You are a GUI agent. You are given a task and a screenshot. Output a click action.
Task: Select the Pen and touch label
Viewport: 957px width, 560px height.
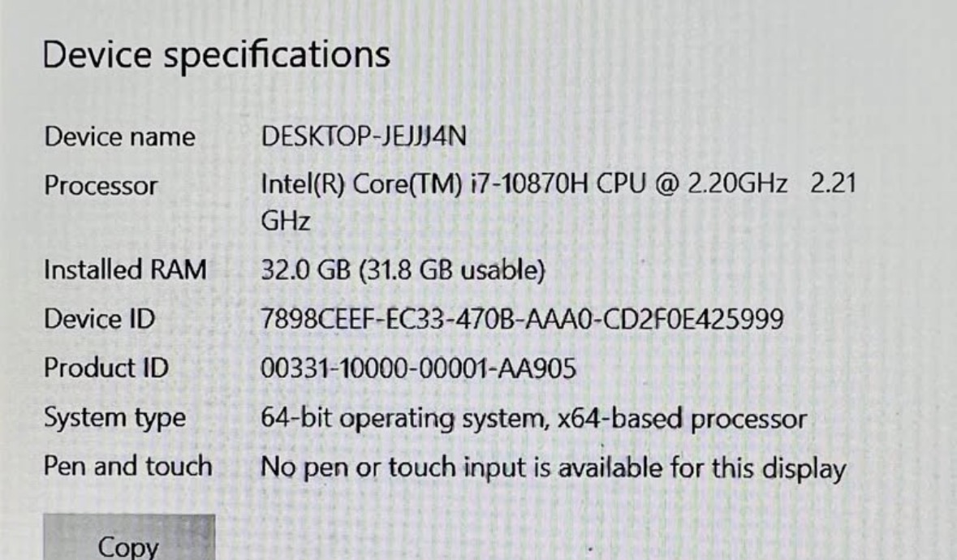pos(128,467)
